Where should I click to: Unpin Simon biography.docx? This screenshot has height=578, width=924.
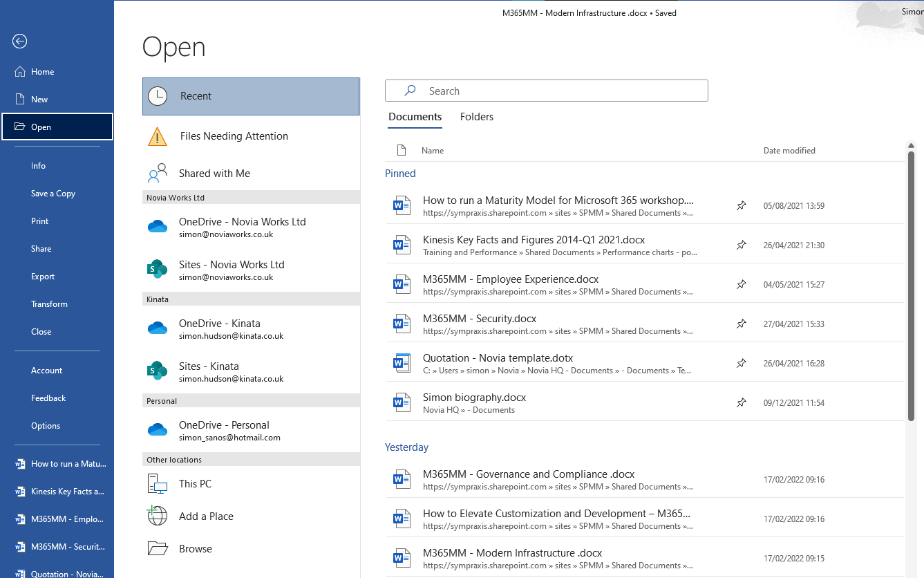click(x=741, y=402)
